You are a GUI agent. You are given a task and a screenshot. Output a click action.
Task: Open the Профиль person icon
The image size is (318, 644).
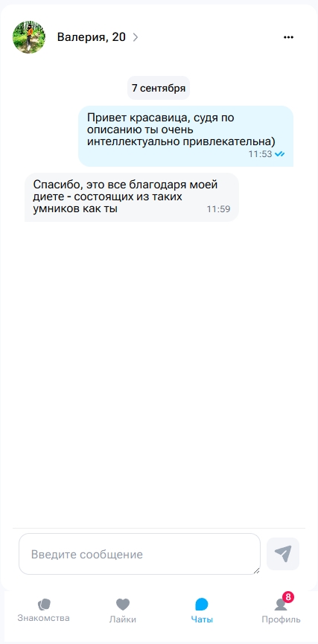click(281, 605)
